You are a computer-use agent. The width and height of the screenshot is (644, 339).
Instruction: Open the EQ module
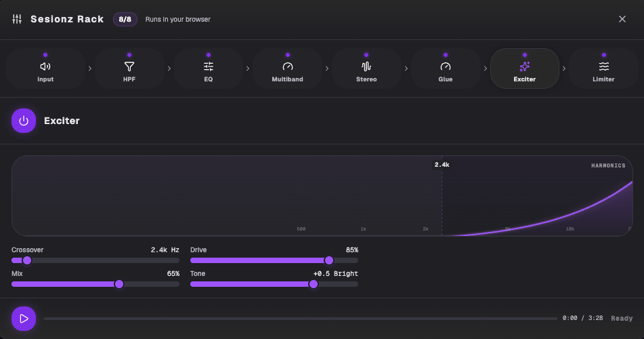[208, 68]
